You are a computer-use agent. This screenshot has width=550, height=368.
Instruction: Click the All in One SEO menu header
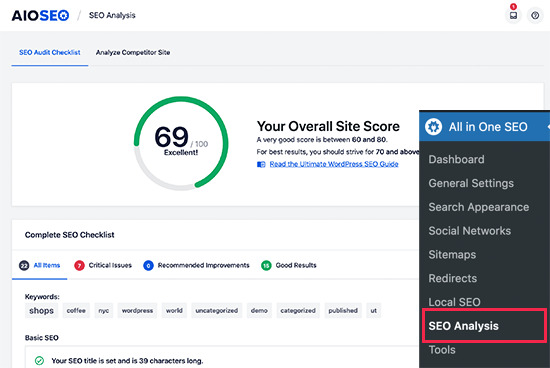click(484, 127)
